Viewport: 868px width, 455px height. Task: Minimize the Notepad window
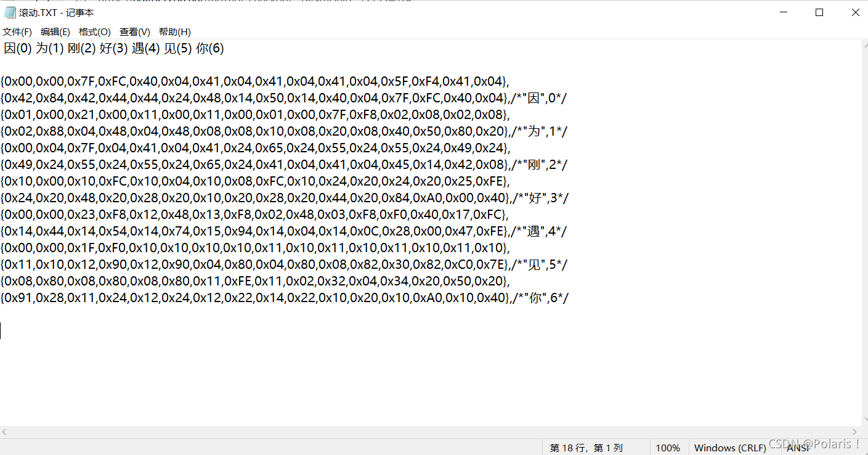pyautogui.click(x=784, y=12)
